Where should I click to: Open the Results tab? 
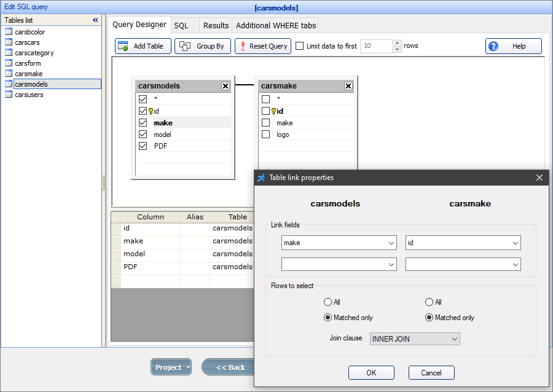pos(216,25)
